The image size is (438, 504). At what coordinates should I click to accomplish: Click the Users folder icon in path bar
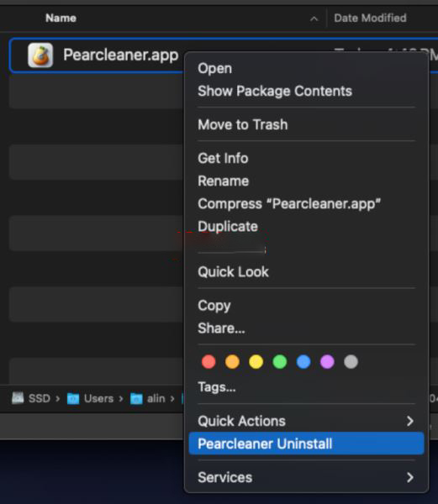(x=73, y=398)
